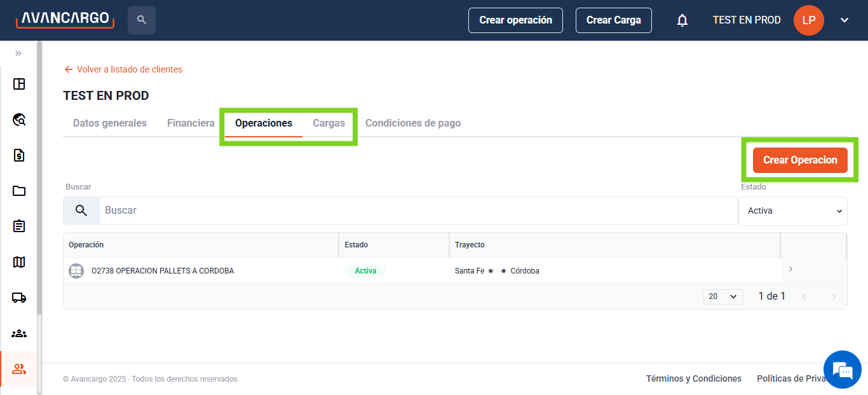Click O2738 OPERACION PALLETS A CORDOBA

[163, 271]
